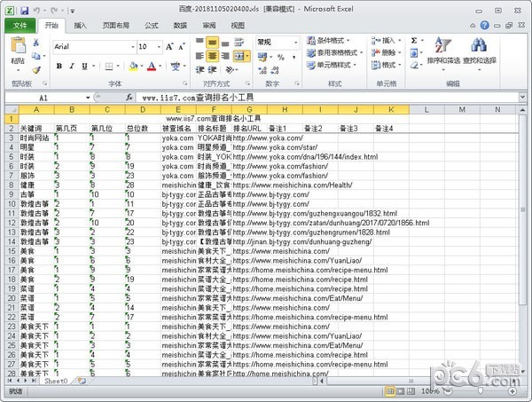Open the 文件 File tab
The height and width of the screenshot is (402, 532).
coord(20,26)
